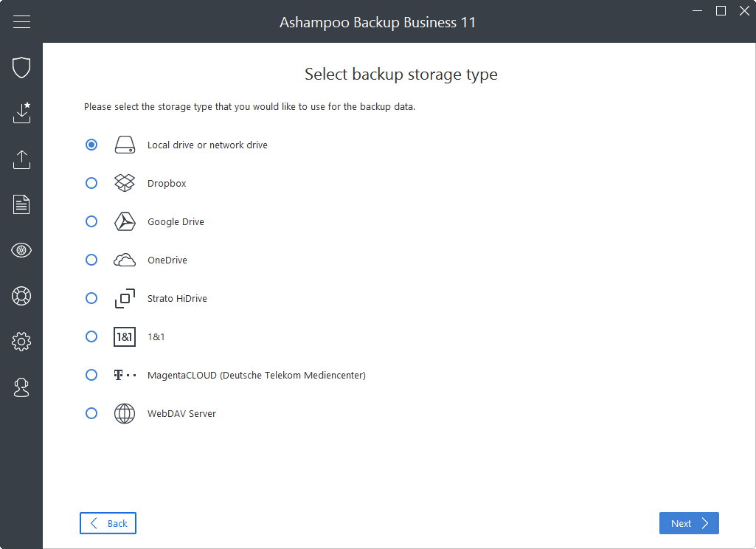
Task: Open the rescue lifebuoy sidebar icon
Action: [21, 296]
